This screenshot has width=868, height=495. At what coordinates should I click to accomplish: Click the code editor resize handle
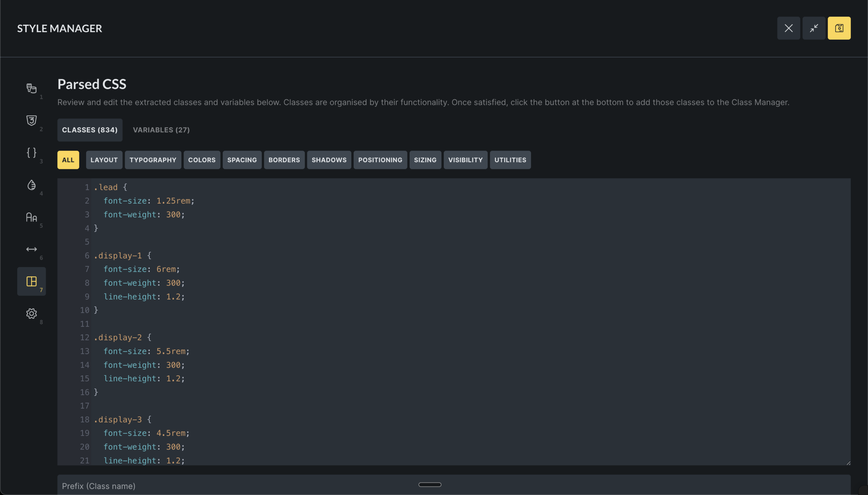pos(848,463)
